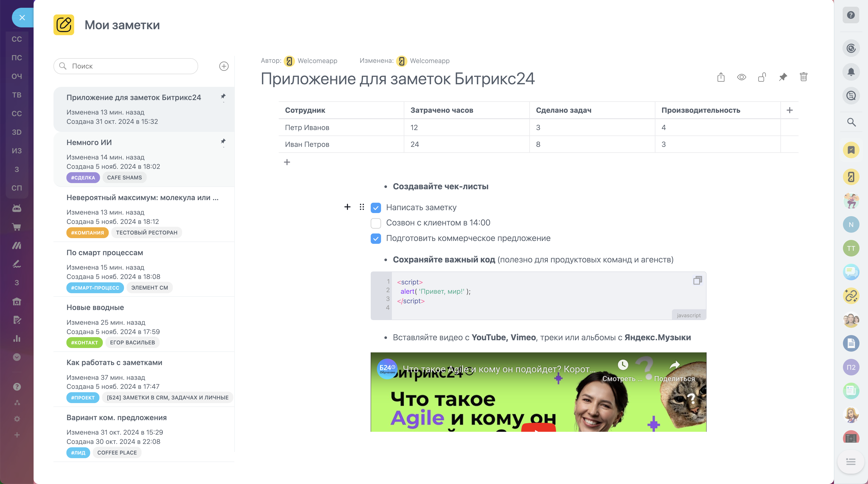Uncheck the Написать заметку checkbox
The width and height of the screenshot is (868, 484).
point(376,208)
